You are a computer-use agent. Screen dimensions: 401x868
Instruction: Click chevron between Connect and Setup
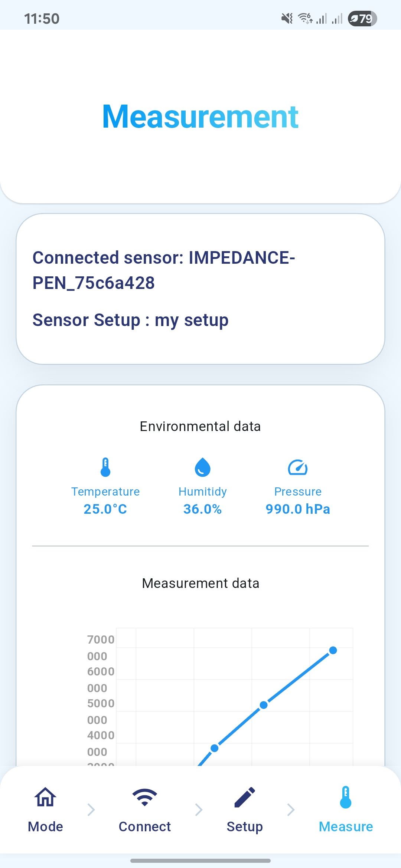(x=199, y=810)
